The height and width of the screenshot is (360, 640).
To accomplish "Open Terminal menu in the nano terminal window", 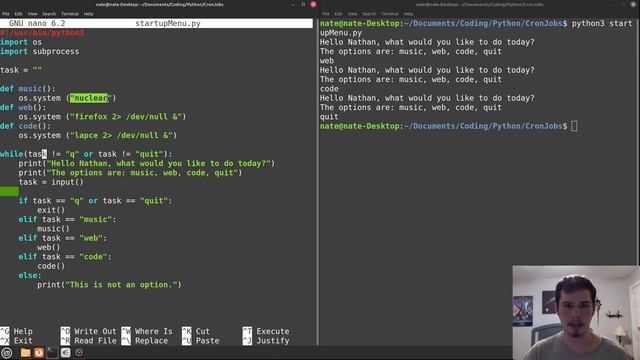I will tap(69, 14).
